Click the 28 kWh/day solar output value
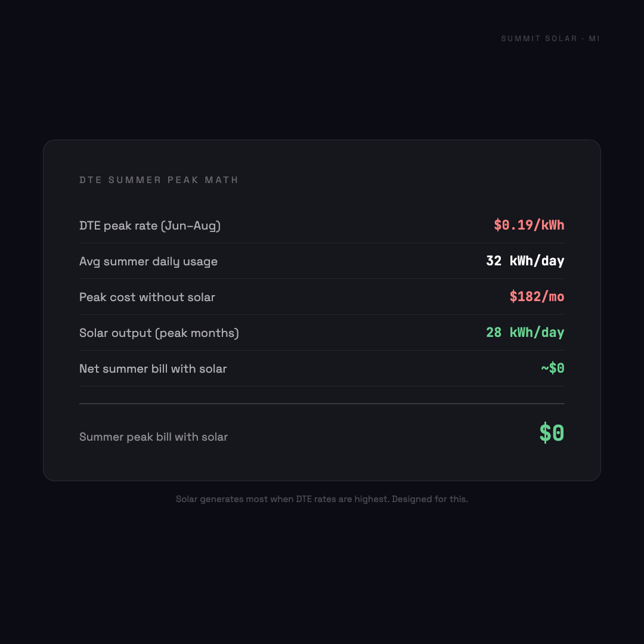Viewport: 644px width, 644px height. tap(525, 333)
